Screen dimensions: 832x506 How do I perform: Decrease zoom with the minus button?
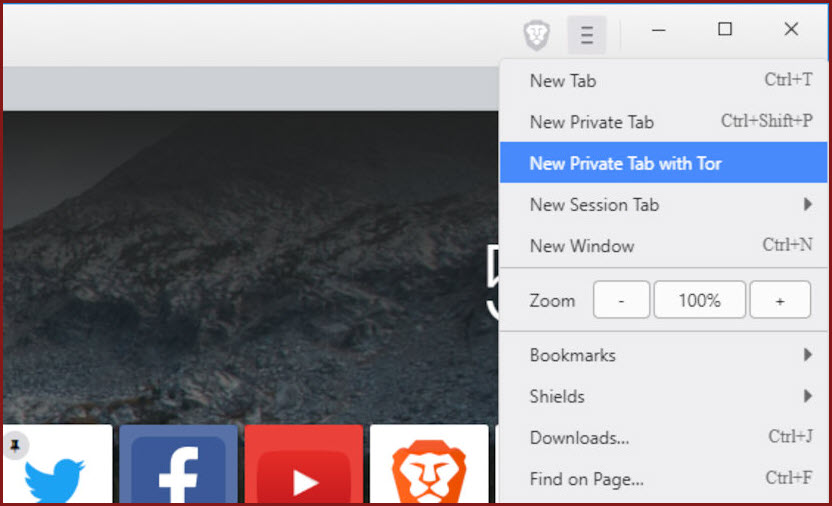coord(621,300)
